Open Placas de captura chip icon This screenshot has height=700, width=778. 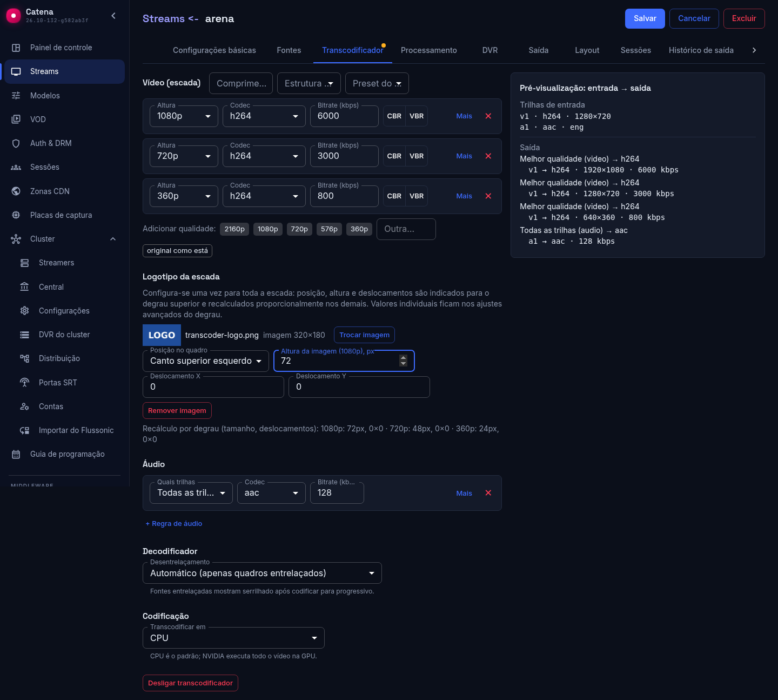[16, 215]
